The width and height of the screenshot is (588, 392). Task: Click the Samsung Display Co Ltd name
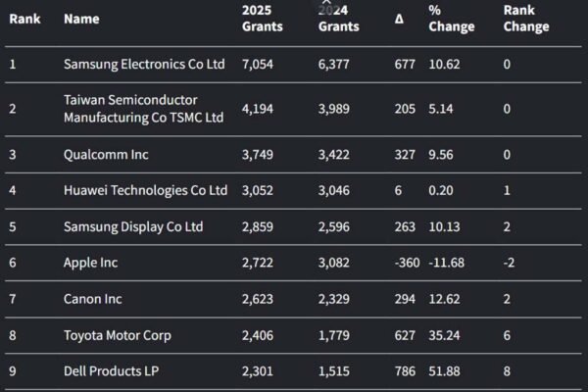pyautogui.click(x=133, y=226)
